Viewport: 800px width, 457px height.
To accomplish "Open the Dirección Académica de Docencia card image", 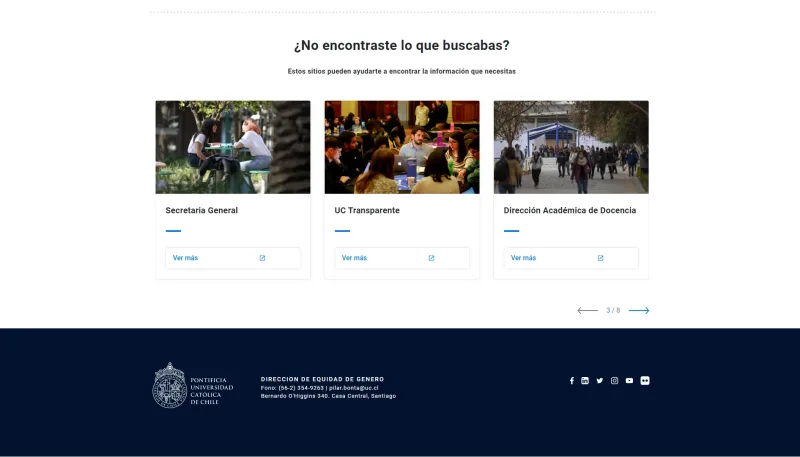I will [571, 147].
